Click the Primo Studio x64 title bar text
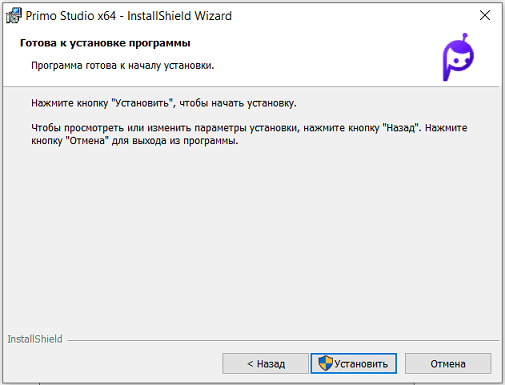The height and width of the screenshot is (385, 505). pyautogui.click(x=129, y=16)
